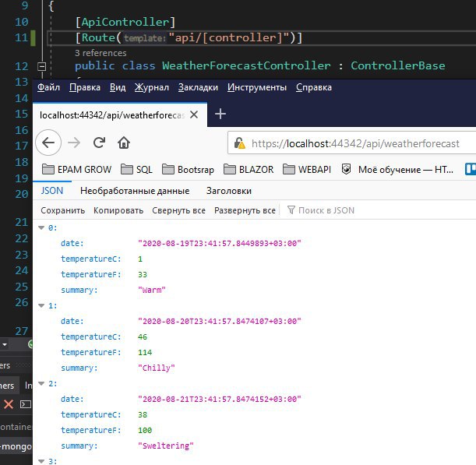
Task: Close the localhost weatherforecast tab
Action: click(194, 114)
